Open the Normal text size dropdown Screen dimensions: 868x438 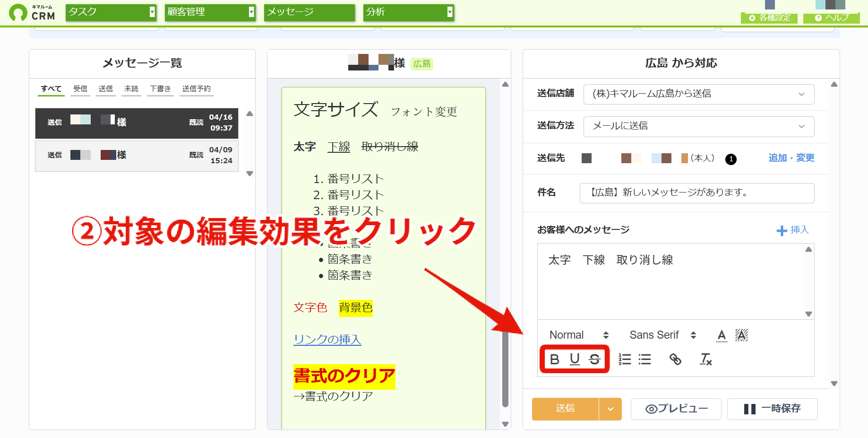point(579,335)
